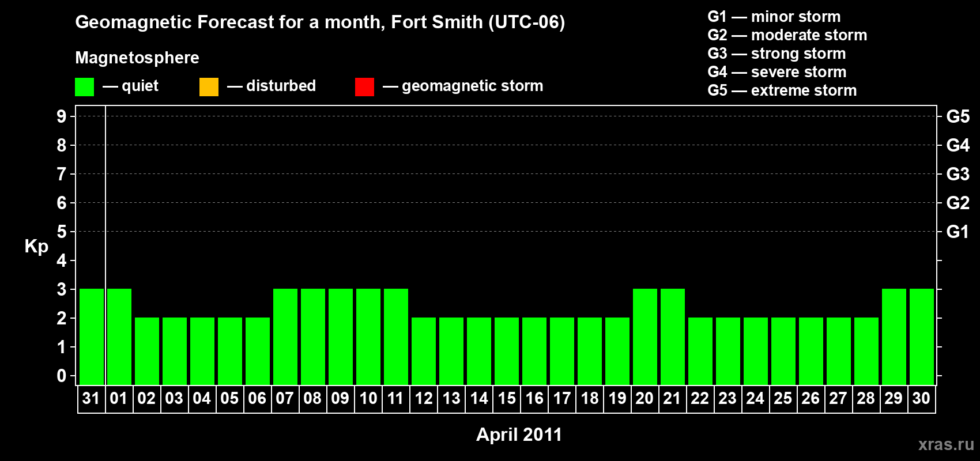
Task: Click the green bar for day 11
Action: coord(396,337)
